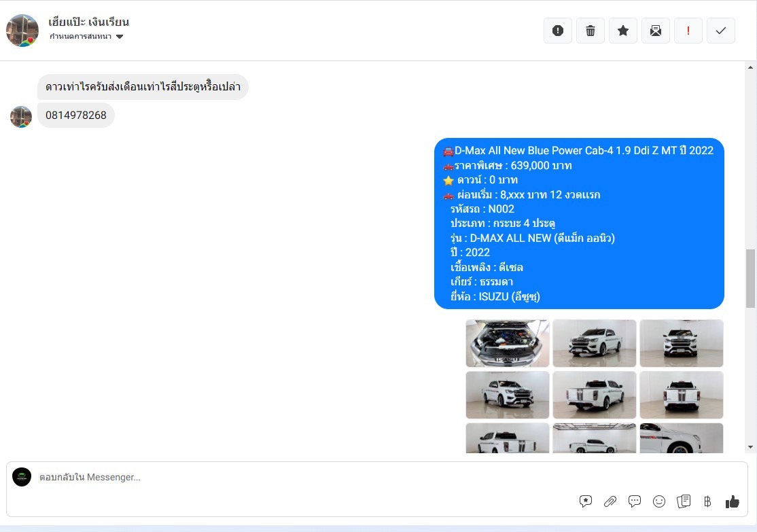Open second-row left front-right angle thumbnail
This screenshot has width=757, height=532.
pyautogui.click(x=508, y=395)
